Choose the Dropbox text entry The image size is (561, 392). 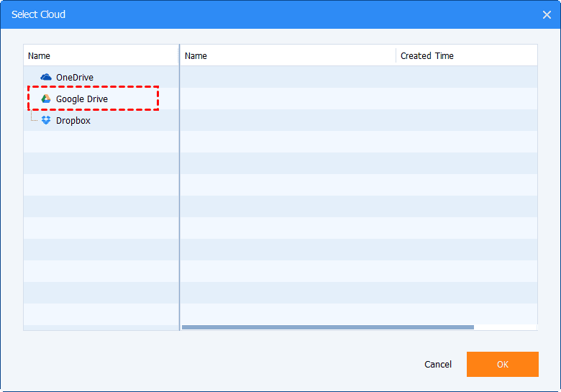click(x=73, y=120)
